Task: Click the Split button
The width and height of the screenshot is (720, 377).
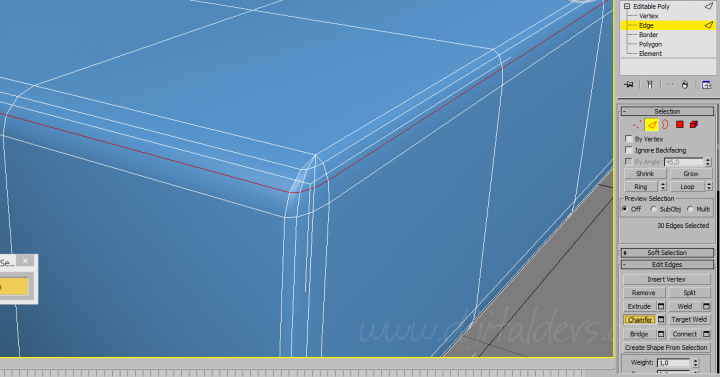Action: (x=689, y=293)
